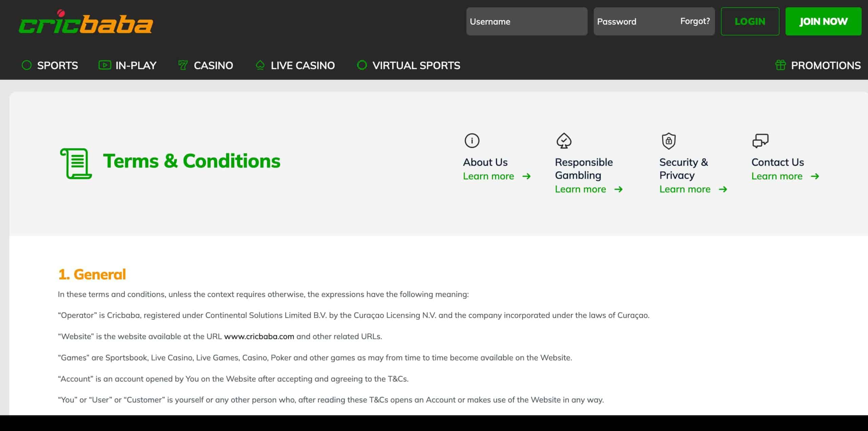Click the Security & Privacy heading
The height and width of the screenshot is (431, 868).
coord(684,169)
